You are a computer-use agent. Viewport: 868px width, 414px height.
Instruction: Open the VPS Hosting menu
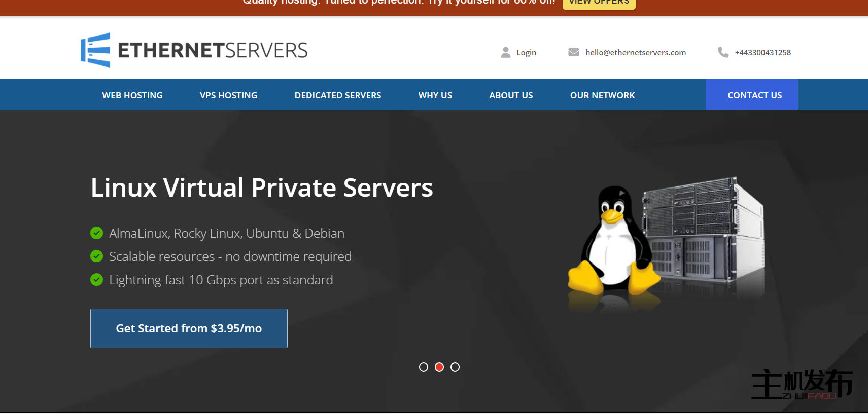(228, 95)
